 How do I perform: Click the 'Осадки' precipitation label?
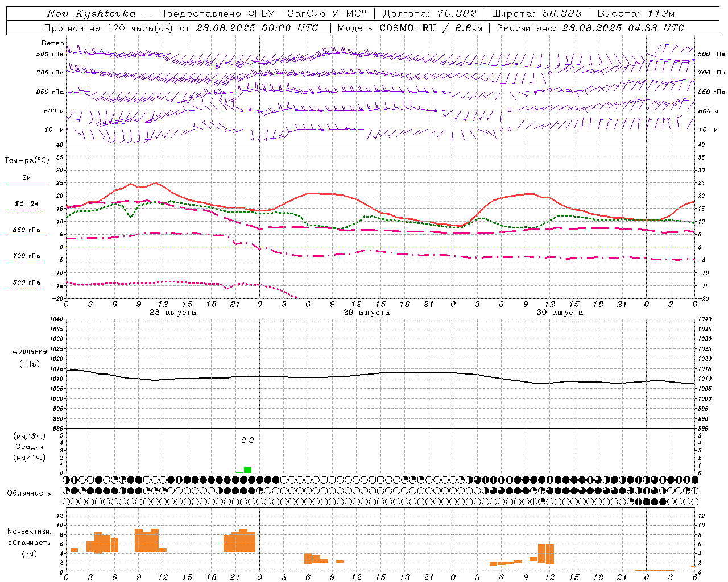[x=30, y=447]
